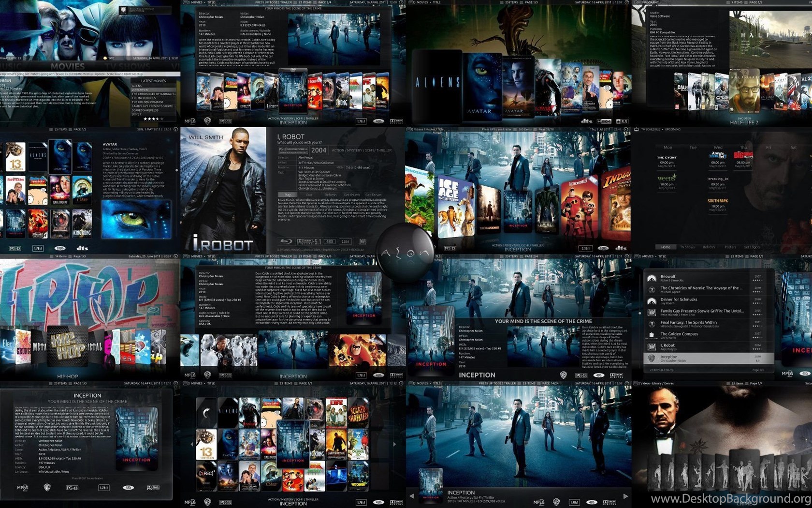The width and height of the screenshot is (812, 508).
Task: Click the star rating under the Latest Movies list
Action: coord(153,119)
